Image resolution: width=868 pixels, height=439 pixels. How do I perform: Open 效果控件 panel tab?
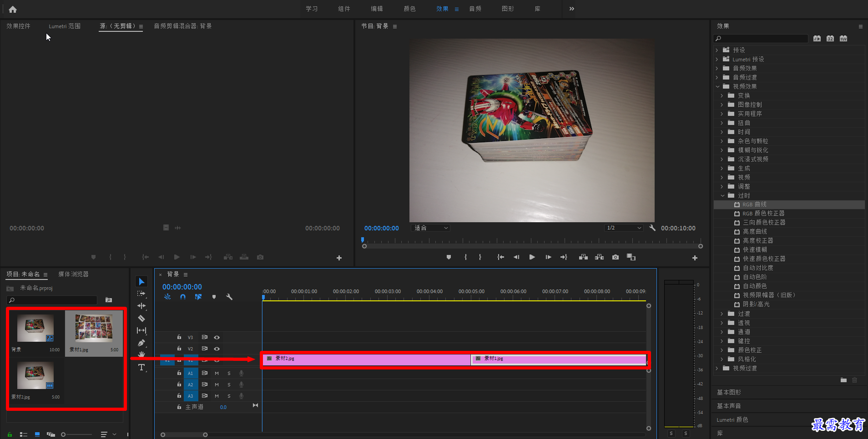click(x=18, y=26)
